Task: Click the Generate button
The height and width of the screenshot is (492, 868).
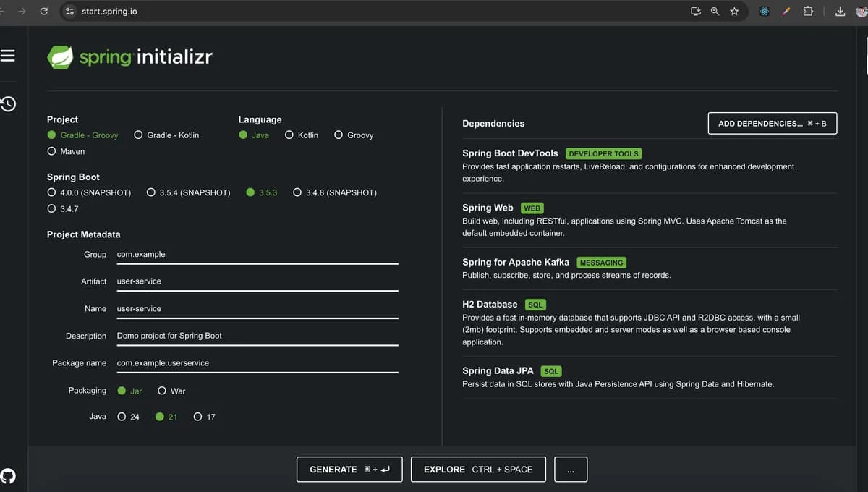Action: pyautogui.click(x=350, y=470)
